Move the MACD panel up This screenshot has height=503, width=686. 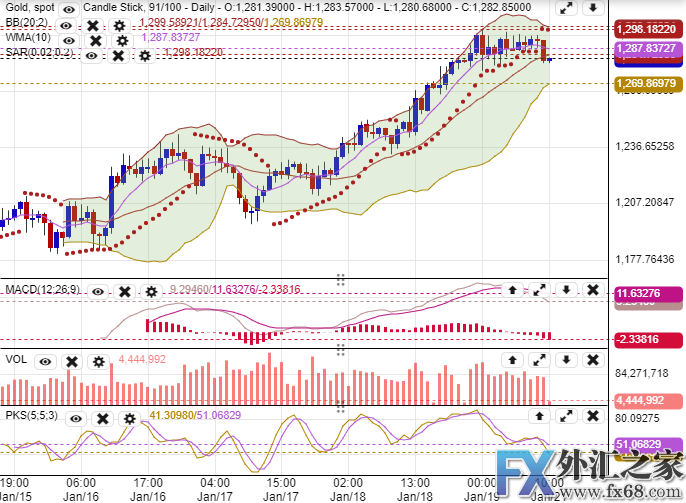pos(512,290)
